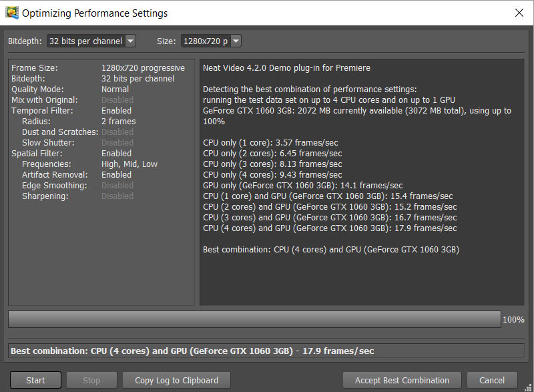This screenshot has height=392, width=534.
Task: Cancel the optimization dialog
Action: [x=492, y=380]
